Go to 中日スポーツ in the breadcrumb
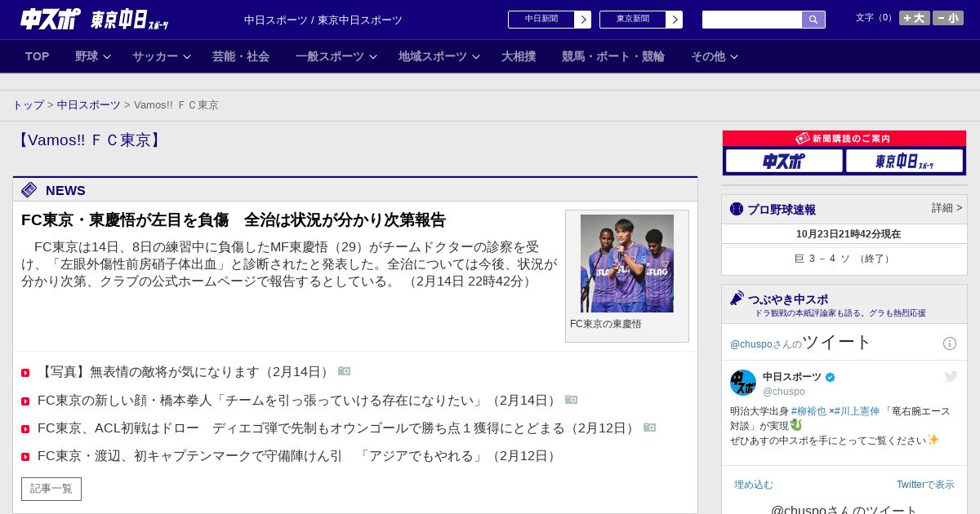980x514 pixels. coord(89,105)
